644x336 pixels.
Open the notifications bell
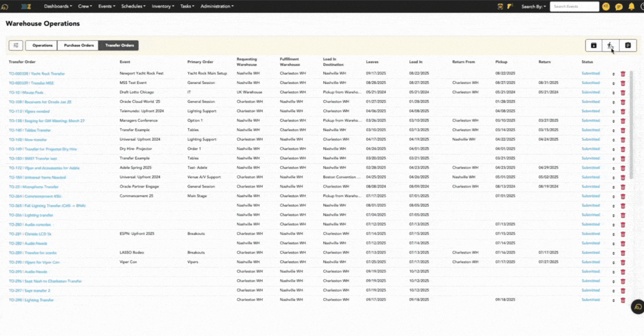coord(631,6)
